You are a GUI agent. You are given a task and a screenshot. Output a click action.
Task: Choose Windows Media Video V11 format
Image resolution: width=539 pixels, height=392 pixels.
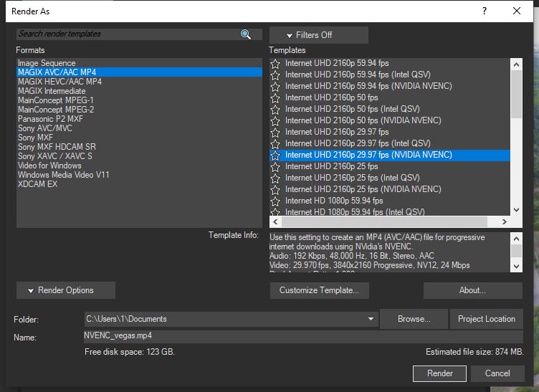tap(139, 175)
